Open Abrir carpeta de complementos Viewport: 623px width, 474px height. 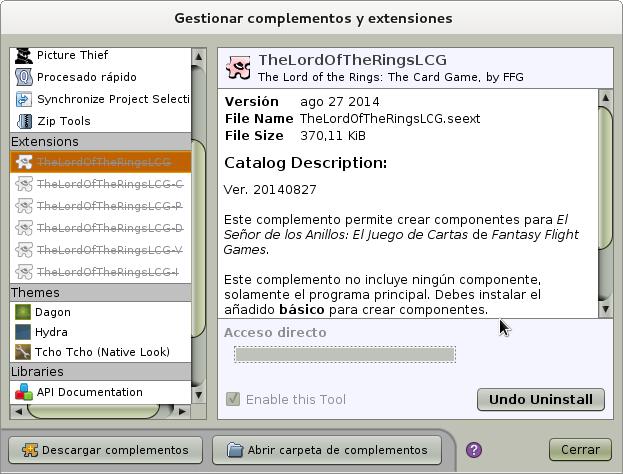tap(327, 450)
